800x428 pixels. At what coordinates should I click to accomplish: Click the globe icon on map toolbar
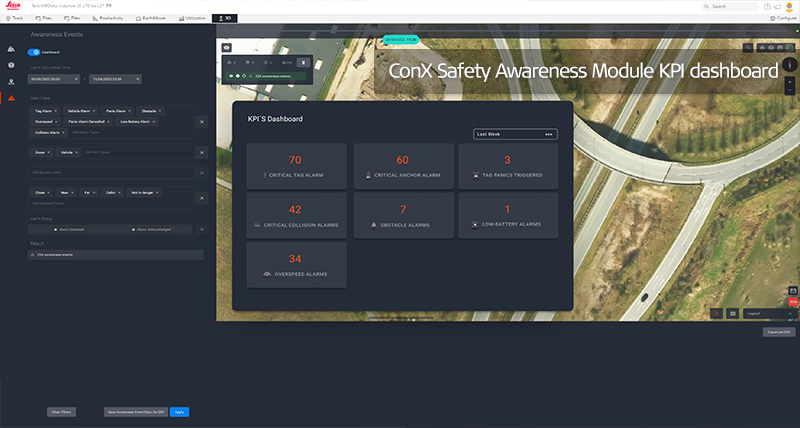pos(771,47)
